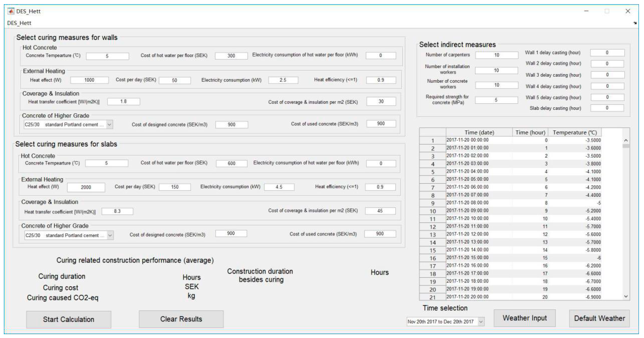Open slabs concrete grade dropdown
644x338 pixels.
point(110,235)
